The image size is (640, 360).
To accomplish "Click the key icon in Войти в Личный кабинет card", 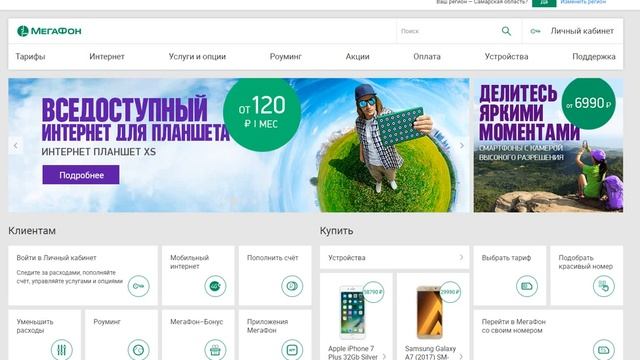I will (138, 286).
